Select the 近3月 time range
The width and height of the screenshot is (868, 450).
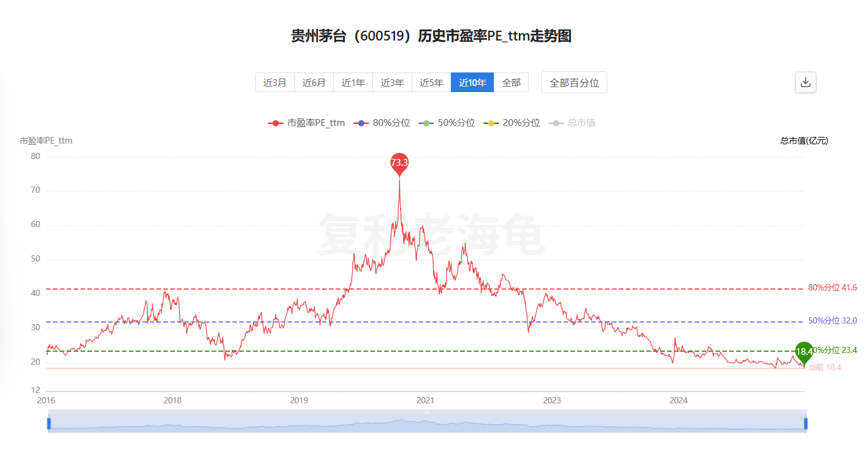click(275, 82)
